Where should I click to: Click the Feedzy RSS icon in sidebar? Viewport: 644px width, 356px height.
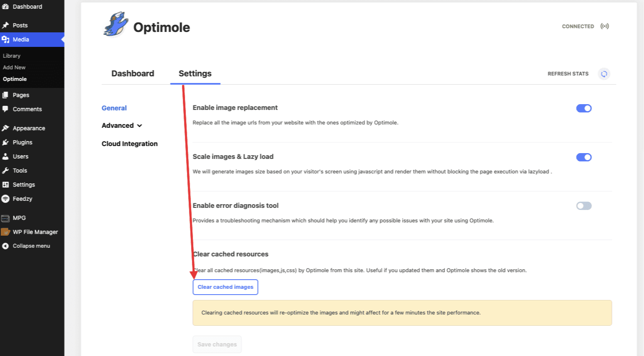point(5,199)
